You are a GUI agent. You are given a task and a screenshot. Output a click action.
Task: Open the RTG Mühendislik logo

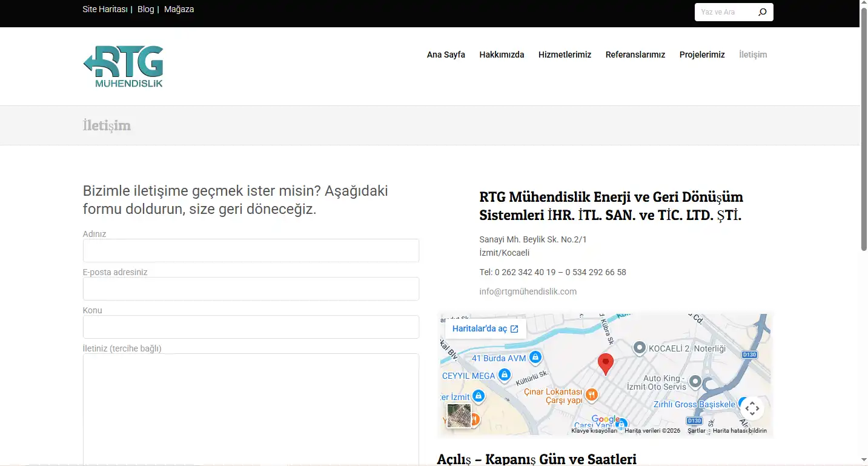[123, 67]
